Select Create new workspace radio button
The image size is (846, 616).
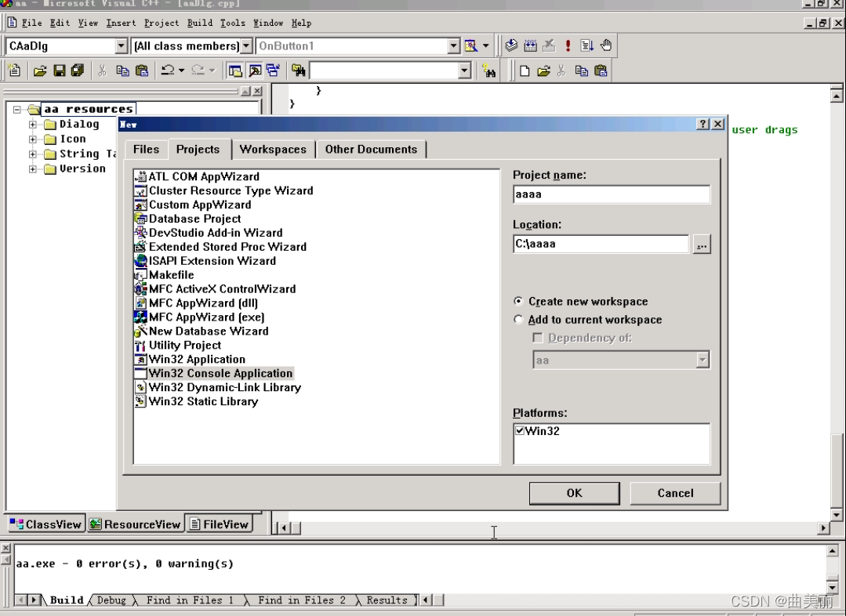[x=518, y=302]
